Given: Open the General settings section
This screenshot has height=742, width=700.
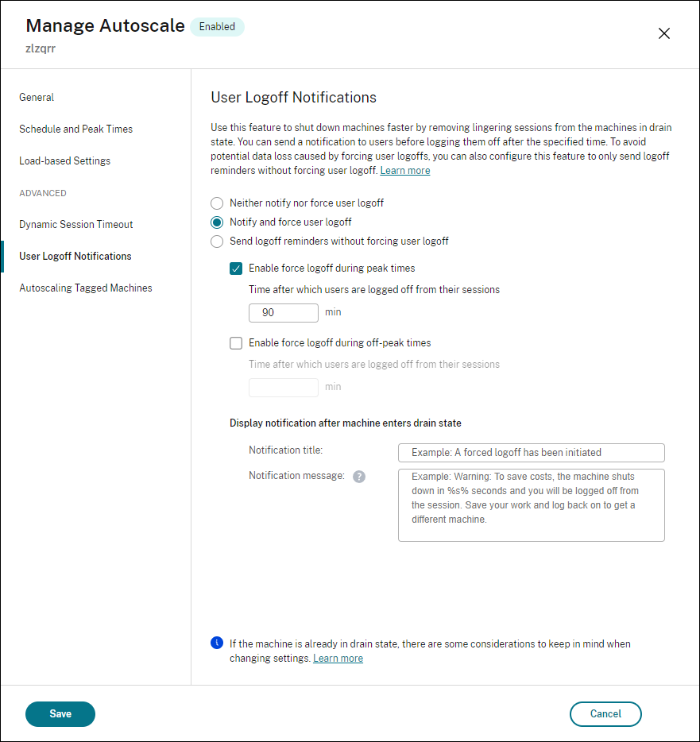Looking at the screenshot, I should [x=37, y=98].
